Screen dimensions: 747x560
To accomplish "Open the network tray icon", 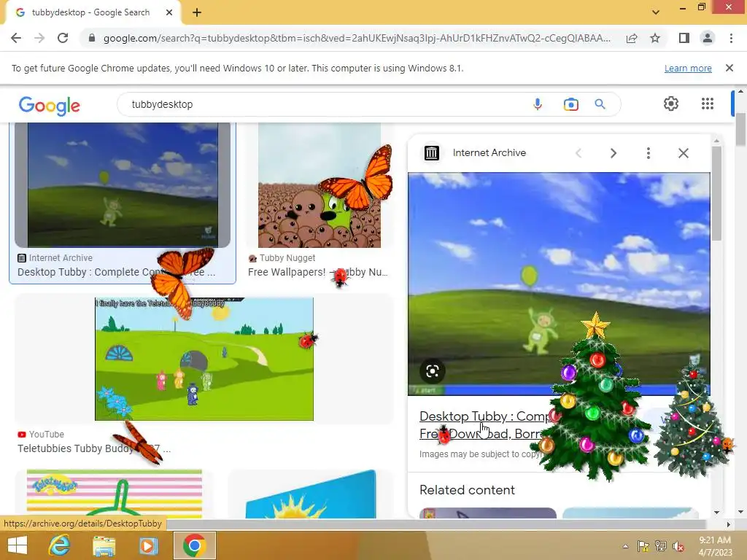I will (x=661, y=546).
